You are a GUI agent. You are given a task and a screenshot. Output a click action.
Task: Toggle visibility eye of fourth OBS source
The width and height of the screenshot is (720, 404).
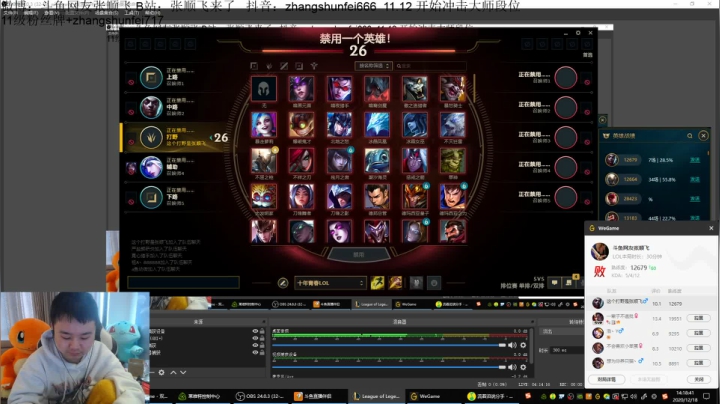tap(255, 353)
